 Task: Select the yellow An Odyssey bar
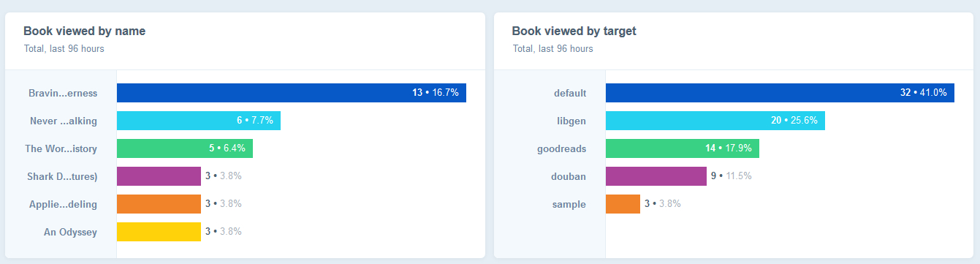click(x=159, y=232)
